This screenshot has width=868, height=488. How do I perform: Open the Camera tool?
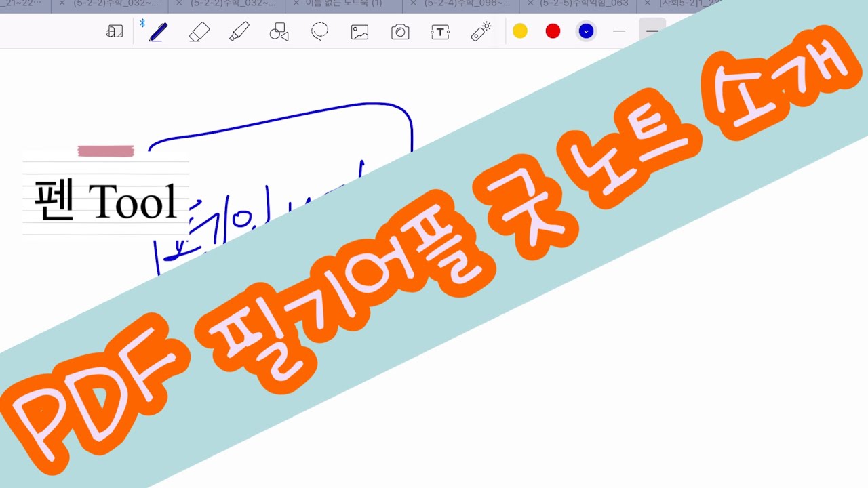(400, 32)
